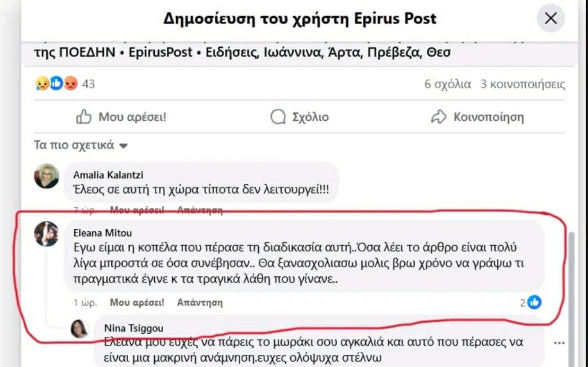
Task: Open the Eleana Mitou name link
Action: point(102,233)
